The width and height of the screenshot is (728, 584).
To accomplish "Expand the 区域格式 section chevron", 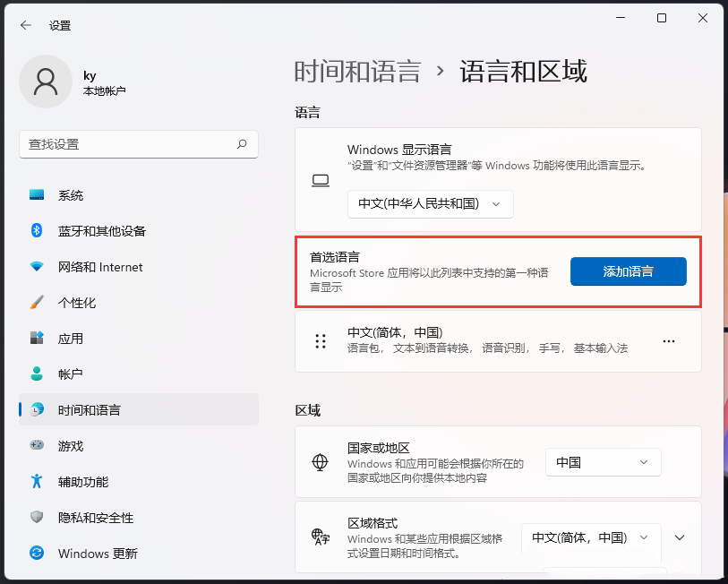I will [x=679, y=537].
